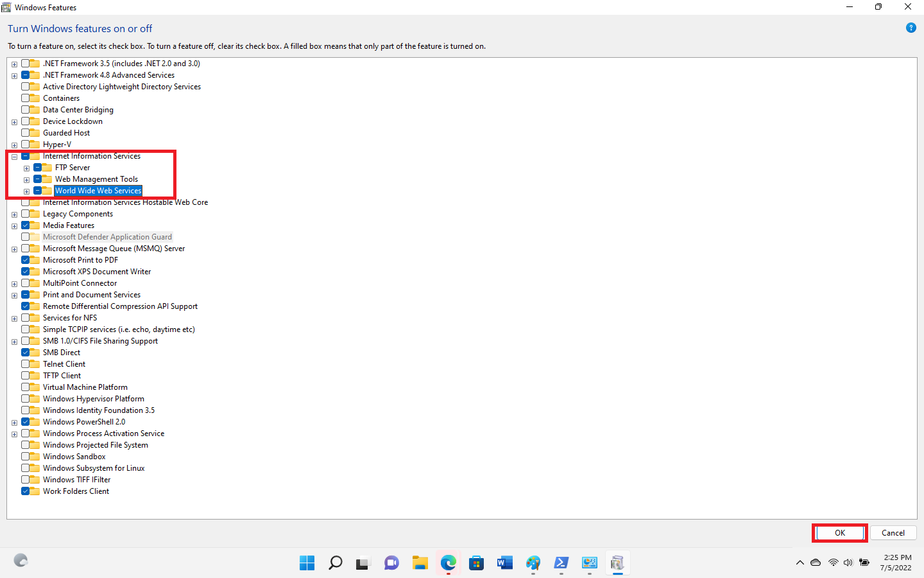Image resolution: width=924 pixels, height=578 pixels.
Task: Select Remote Differential Compression API Support
Action: [121, 306]
